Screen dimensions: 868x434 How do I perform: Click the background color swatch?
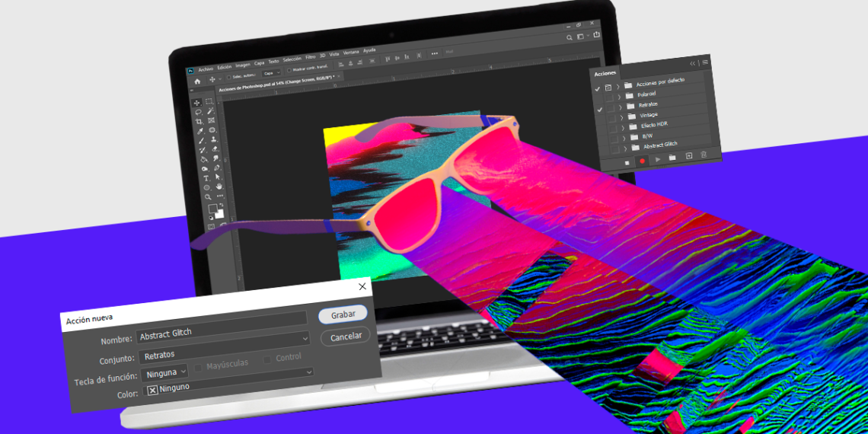tap(219, 214)
